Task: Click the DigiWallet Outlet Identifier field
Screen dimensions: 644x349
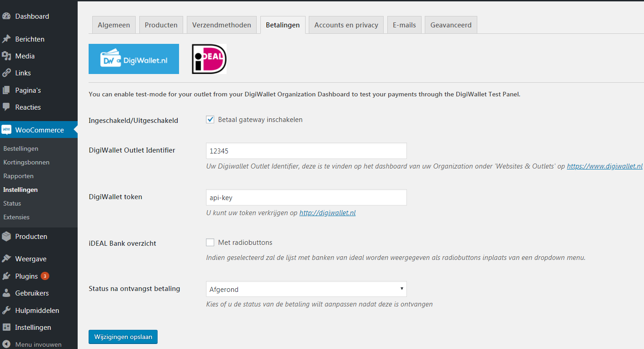Action: 306,151
